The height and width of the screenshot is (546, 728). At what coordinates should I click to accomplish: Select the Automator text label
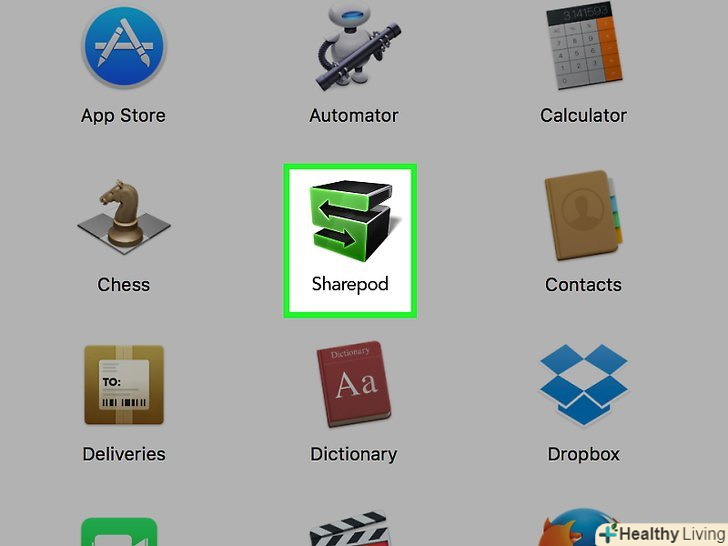(354, 116)
